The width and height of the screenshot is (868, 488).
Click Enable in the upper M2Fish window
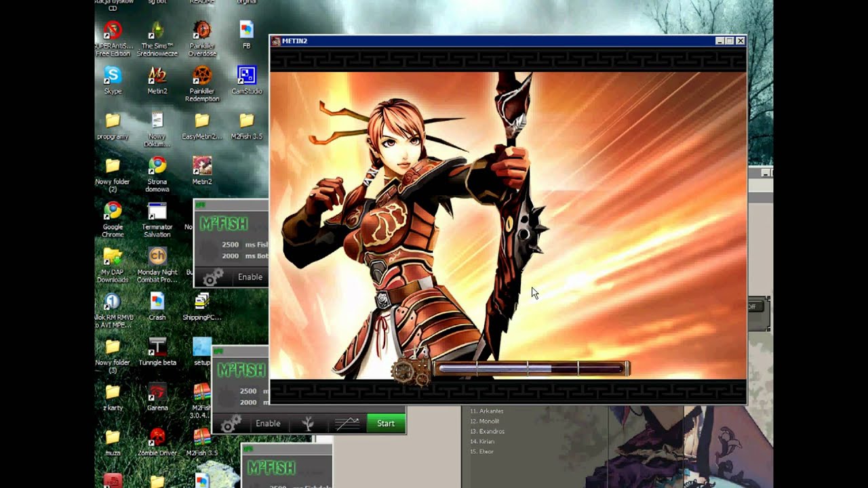pyautogui.click(x=250, y=277)
